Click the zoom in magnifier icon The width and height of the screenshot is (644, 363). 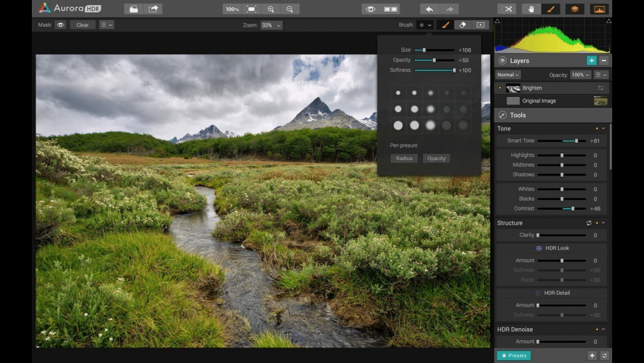tap(271, 9)
